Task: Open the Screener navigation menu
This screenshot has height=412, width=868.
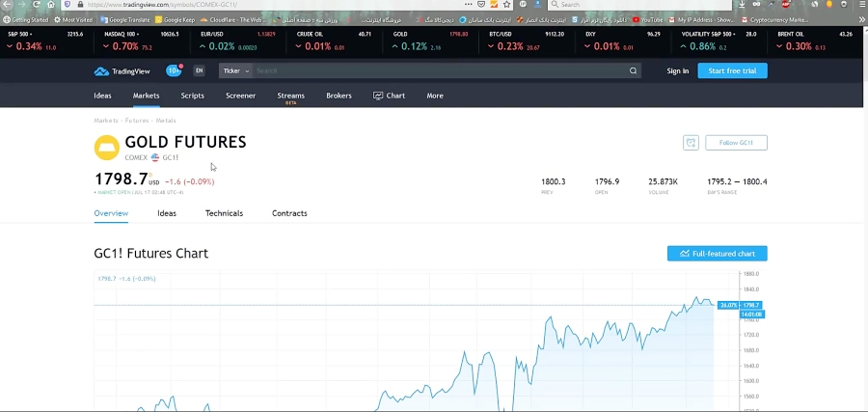Action: (240, 96)
